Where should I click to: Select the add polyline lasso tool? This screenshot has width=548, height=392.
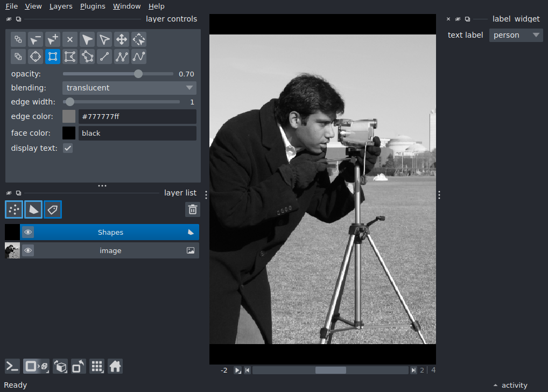pos(139,57)
